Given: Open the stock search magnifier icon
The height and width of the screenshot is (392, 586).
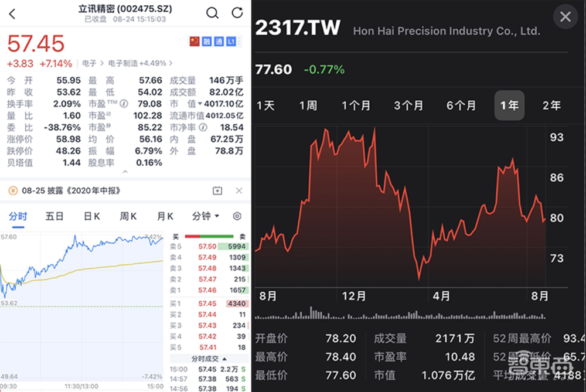Looking at the screenshot, I should click(212, 12).
